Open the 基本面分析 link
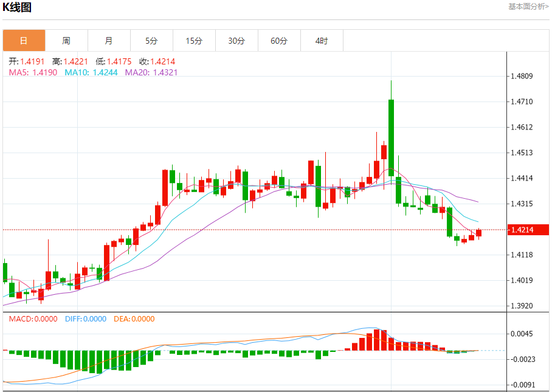 coord(528,7)
